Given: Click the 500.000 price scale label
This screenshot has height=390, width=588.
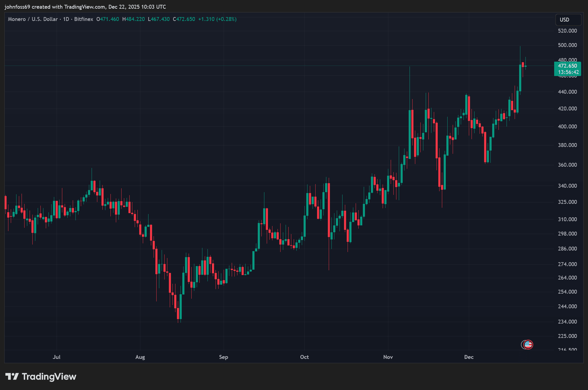Looking at the screenshot, I should click(567, 45).
